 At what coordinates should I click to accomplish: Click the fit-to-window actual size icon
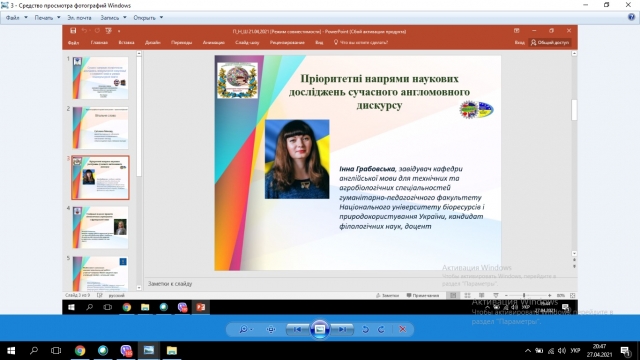[271, 329]
